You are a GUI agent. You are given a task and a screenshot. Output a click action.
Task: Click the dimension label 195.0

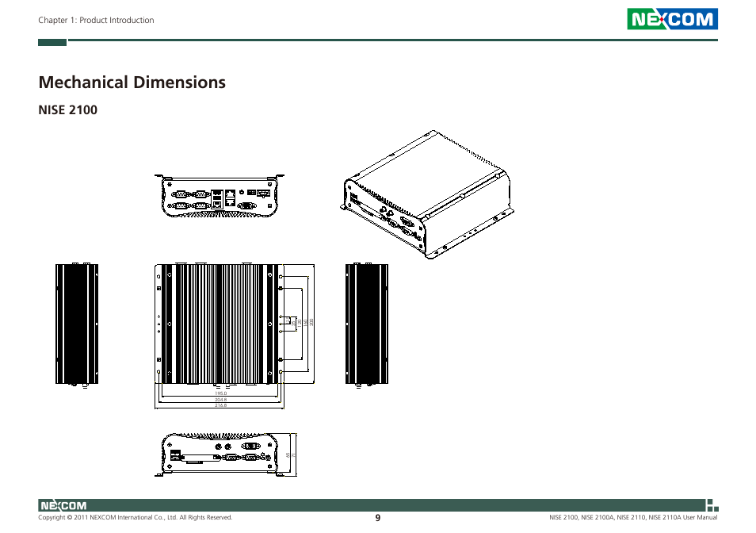pyautogui.click(x=220, y=393)
